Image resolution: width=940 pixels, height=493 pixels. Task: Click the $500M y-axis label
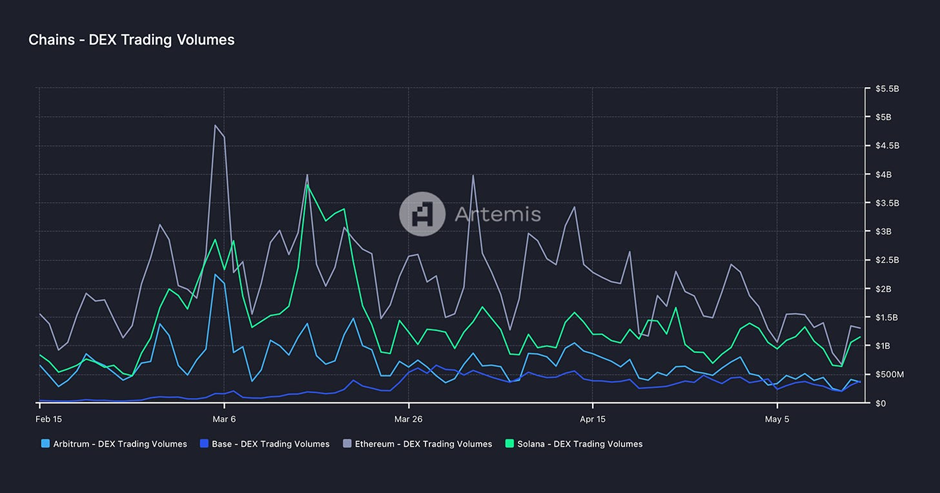891,375
